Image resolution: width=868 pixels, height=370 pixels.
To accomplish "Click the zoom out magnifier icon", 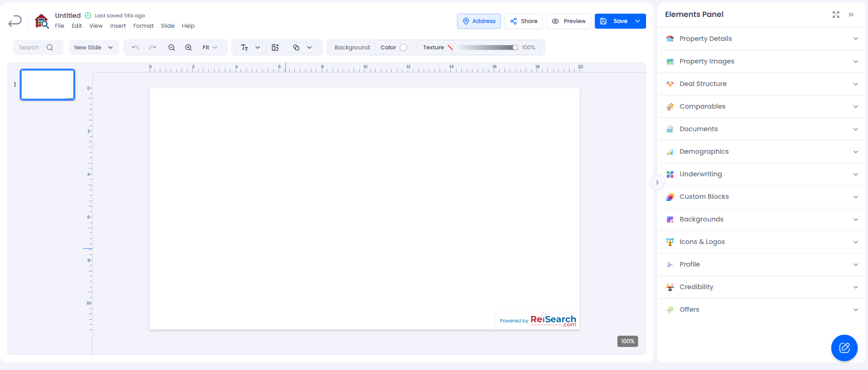I will click(x=172, y=47).
